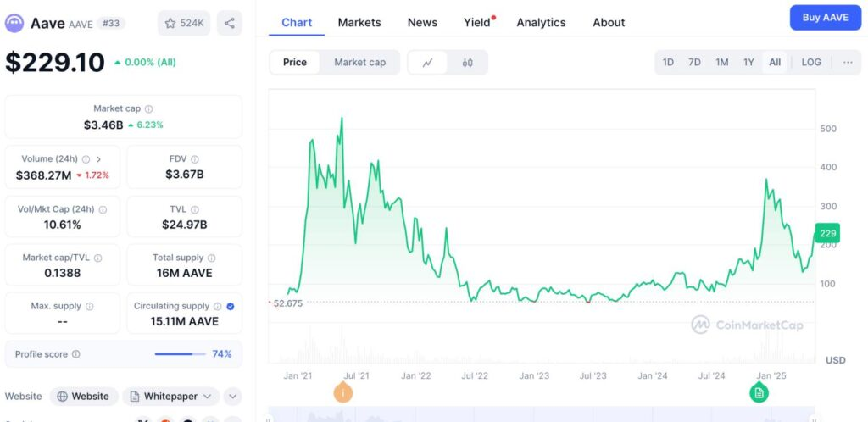
Task: Expand more website links chevron
Action: [232, 397]
